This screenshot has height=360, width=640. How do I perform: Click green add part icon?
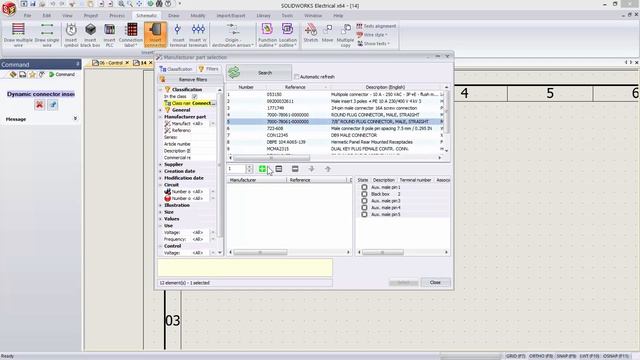coord(262,169)
